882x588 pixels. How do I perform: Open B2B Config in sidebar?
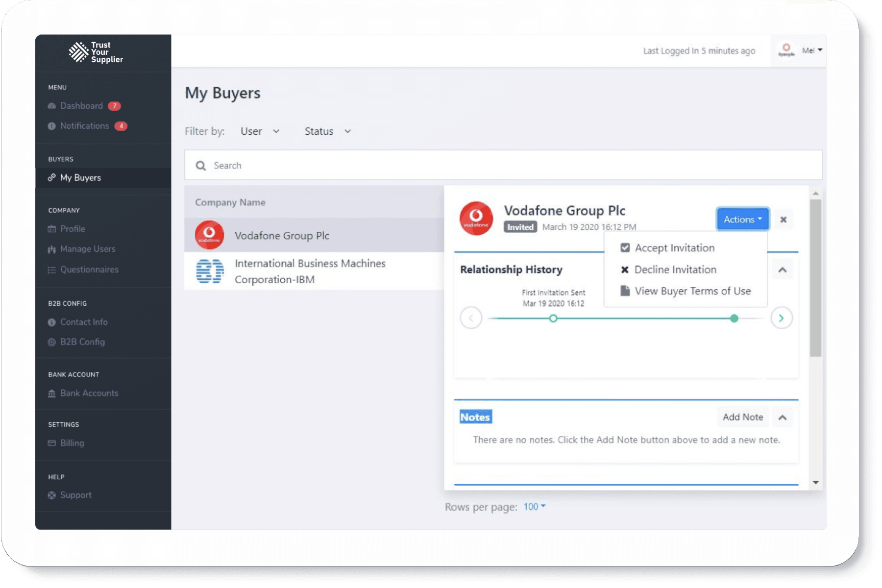pos(82,342)
